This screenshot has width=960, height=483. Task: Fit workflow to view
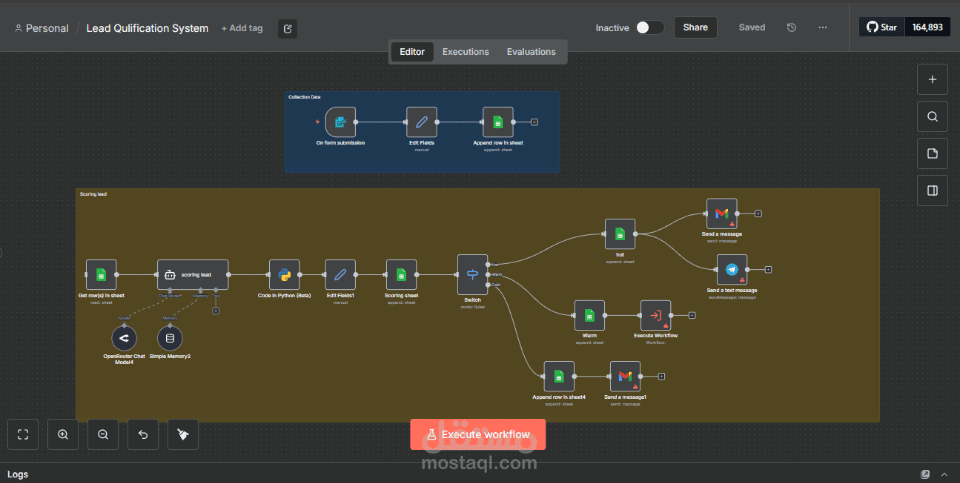[x=23, y=435]
